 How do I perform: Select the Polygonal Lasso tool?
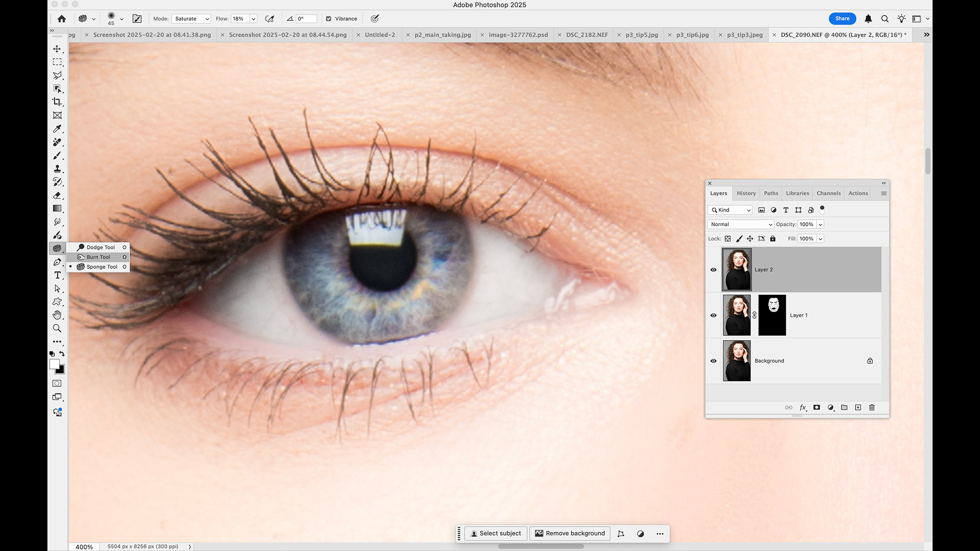(57, 75)
